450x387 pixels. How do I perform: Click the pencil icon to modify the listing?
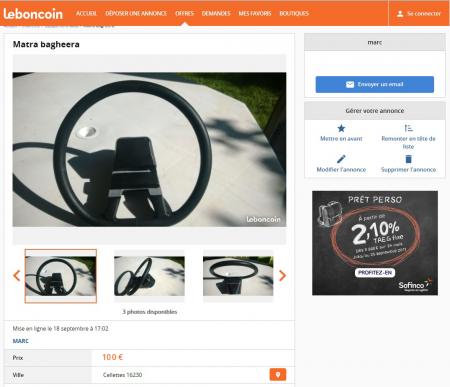[x=341, y=159]
